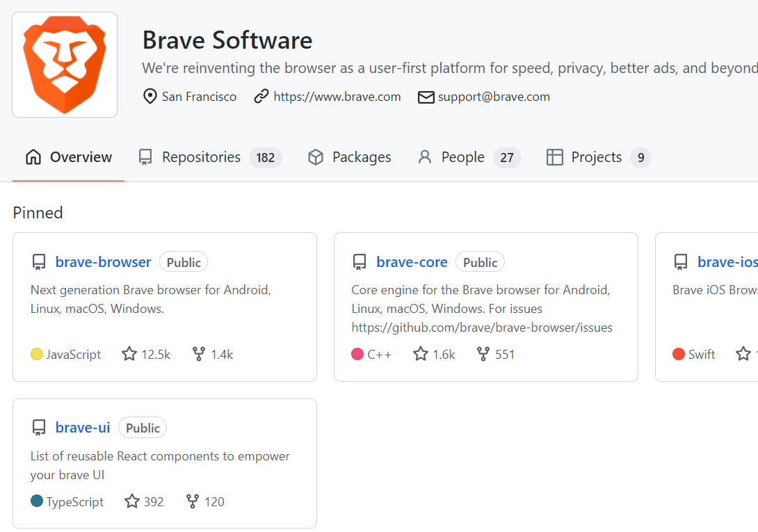Screen dimensions: 758x532
Task: Click the C++ language label
Action: pyautogui.click(x=380, y=355)
